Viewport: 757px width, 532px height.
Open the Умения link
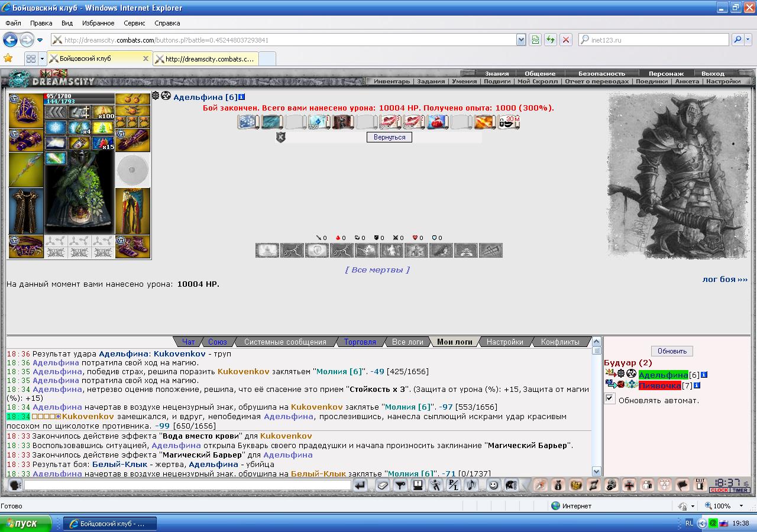coord(464,82)
